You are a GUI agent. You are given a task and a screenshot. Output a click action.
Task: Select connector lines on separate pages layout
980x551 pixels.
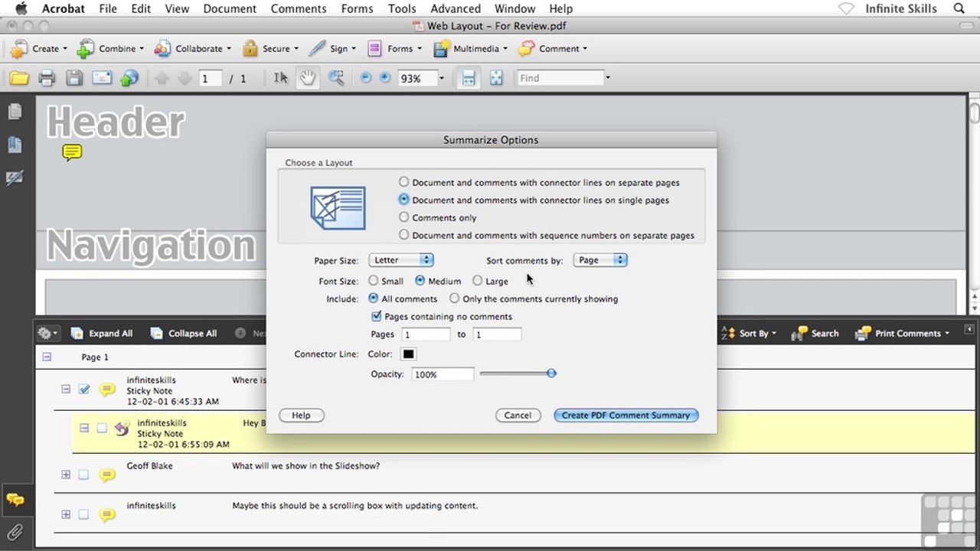click(403, 182)
